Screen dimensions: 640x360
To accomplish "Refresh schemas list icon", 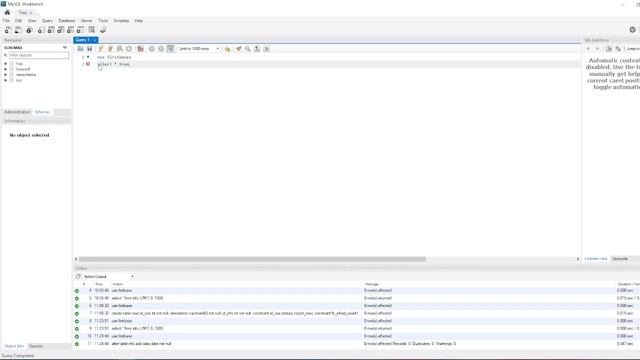I will [x=64, y=48].
